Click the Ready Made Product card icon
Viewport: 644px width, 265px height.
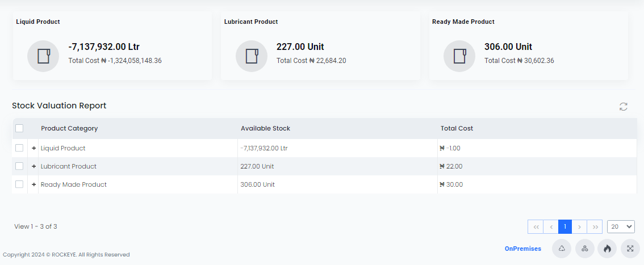[x=459, y=56]
